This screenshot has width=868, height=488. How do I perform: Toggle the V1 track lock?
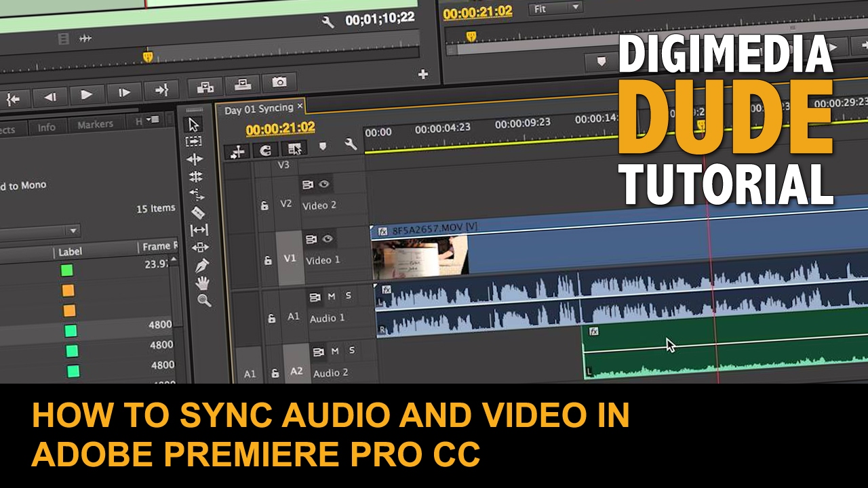268,260
